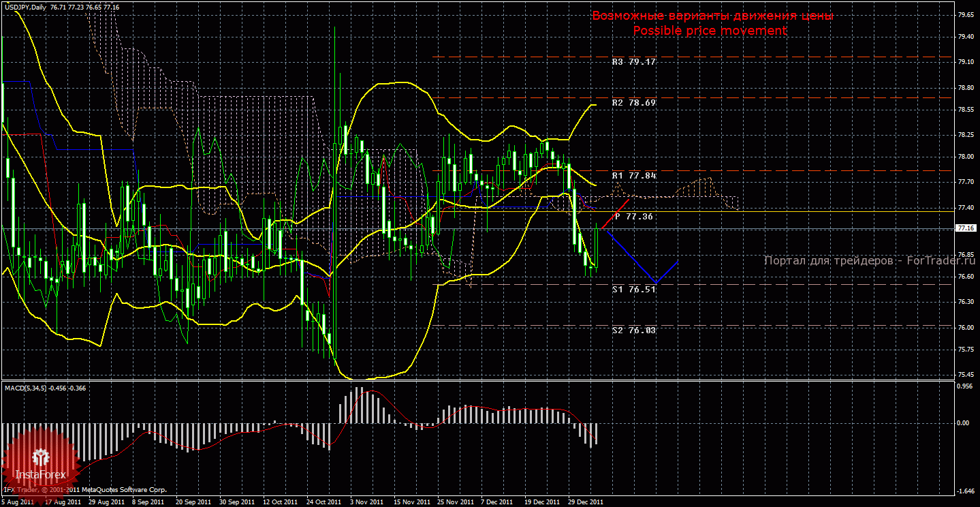Screen dimensions: 980x507
Task: Select the R2 78.69 resistance label
Action: point(633,103)
